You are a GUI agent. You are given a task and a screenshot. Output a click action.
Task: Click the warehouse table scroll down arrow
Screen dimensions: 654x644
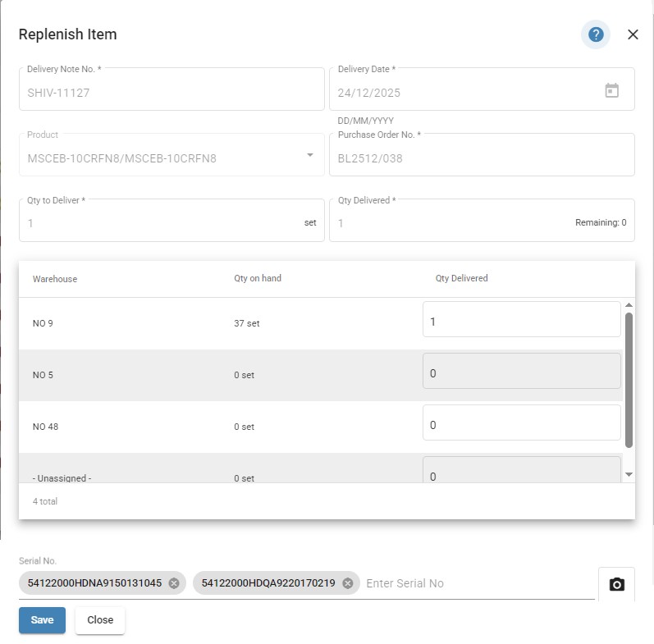coord(629,474)
